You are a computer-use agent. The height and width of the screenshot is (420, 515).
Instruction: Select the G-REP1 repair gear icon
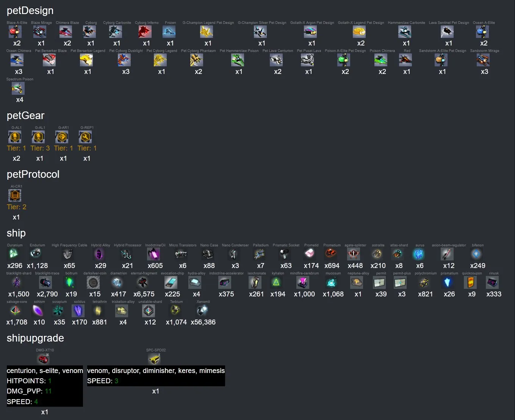click(x=85, y=137)
